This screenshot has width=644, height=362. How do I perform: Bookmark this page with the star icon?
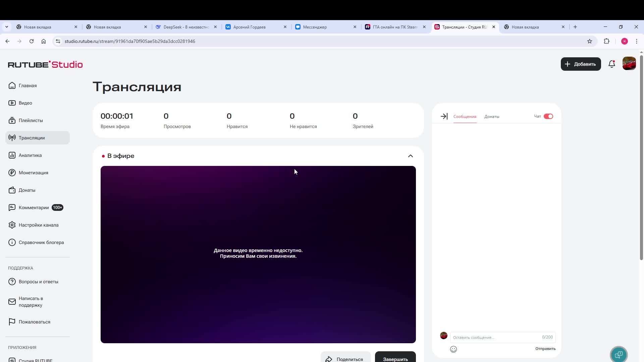click(589, 41)
